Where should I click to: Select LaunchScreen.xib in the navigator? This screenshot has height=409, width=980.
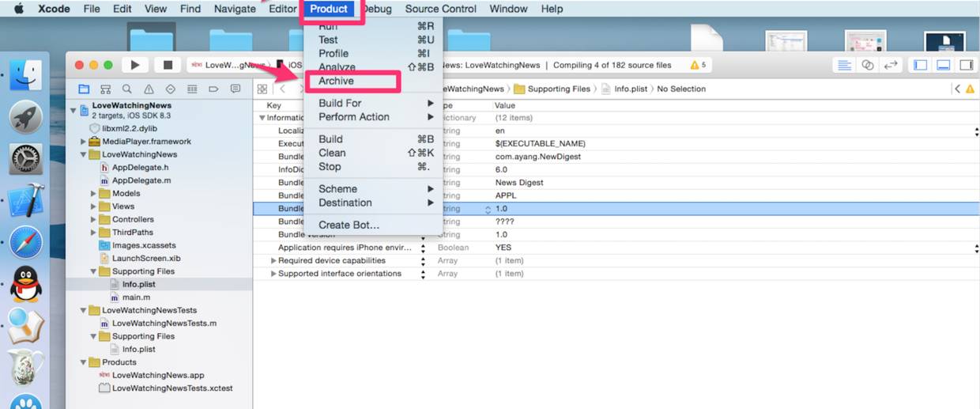click(x=146, y=259)
